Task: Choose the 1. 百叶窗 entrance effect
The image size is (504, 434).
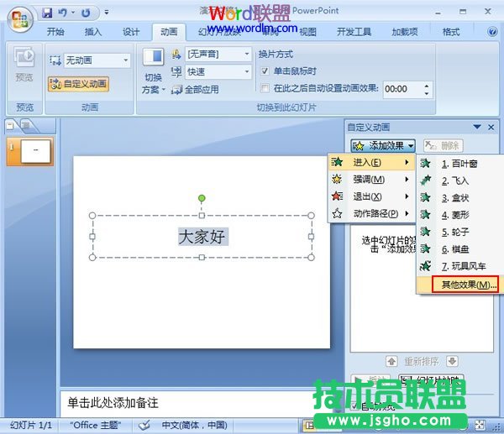Action: pyautogui.click(x=459, y=164)
